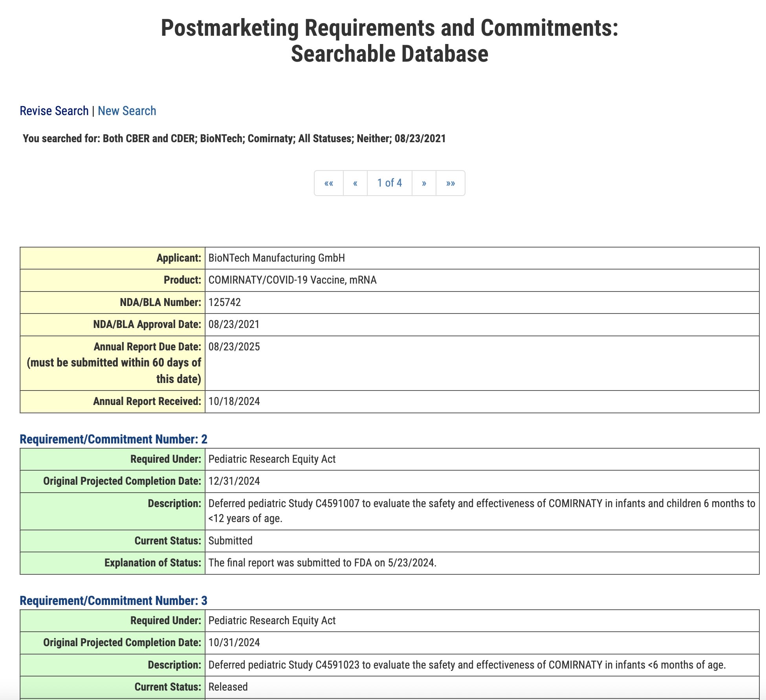
Task: Jump to last results page
Action: coord(451,183)
